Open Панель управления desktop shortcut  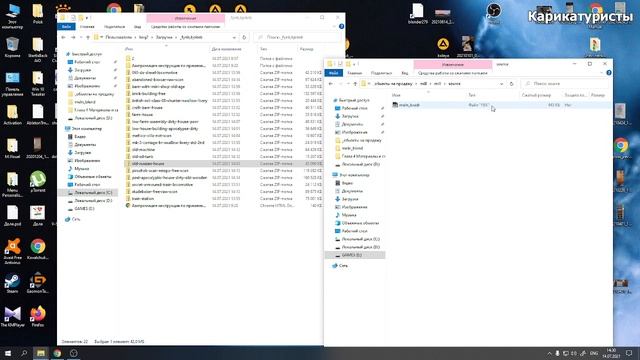[x=12, y=83]
